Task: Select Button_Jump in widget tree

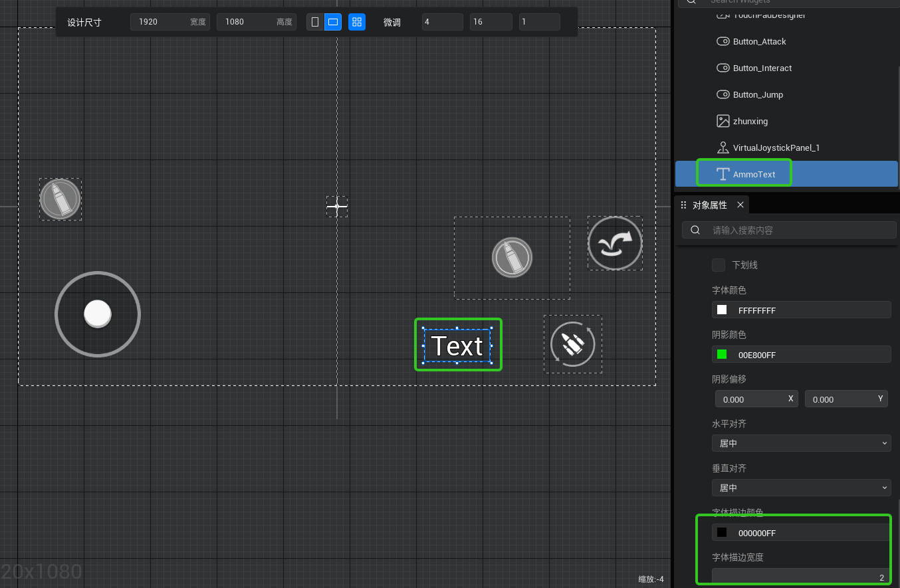Action: [x=758, y=94]
